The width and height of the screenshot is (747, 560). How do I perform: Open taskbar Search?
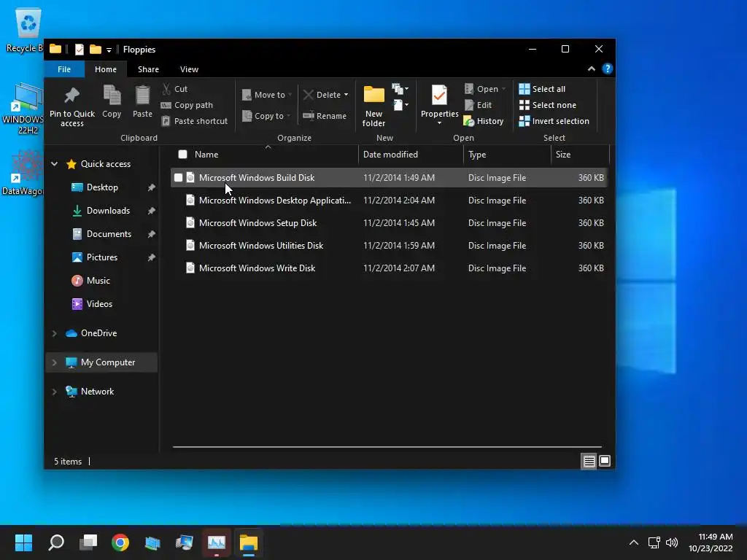(56, 542)
